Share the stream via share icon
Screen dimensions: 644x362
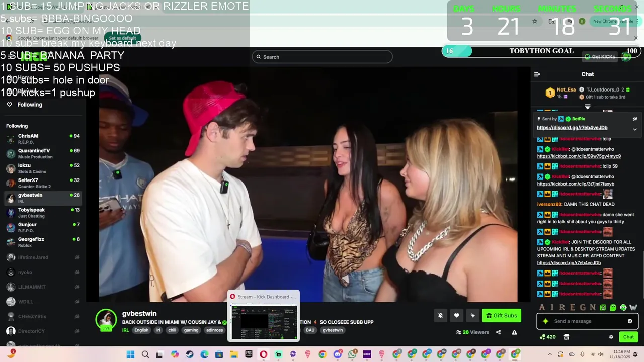click(x=498, y=332)
